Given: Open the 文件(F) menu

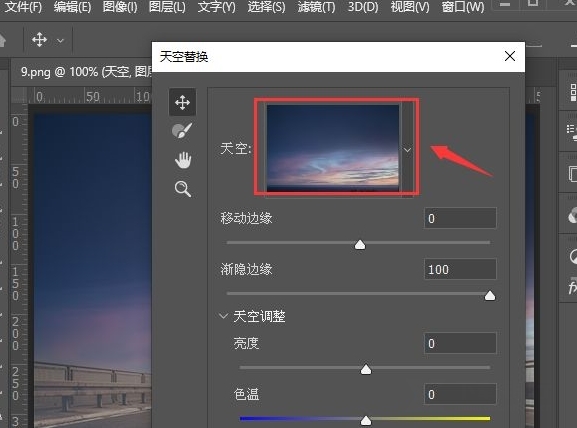Looking at the screenshot, I should [23, 7].
